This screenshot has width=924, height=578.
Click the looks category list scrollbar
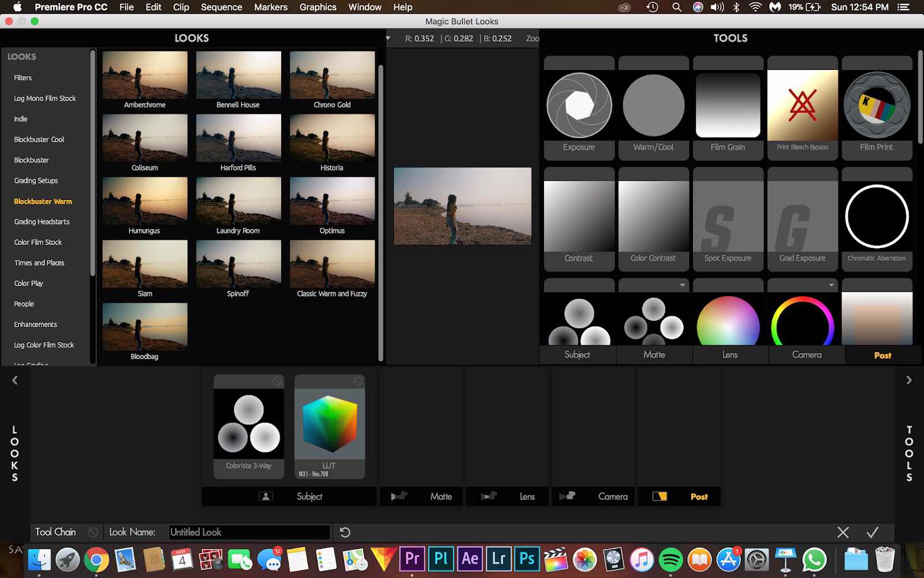coord(92,163)
